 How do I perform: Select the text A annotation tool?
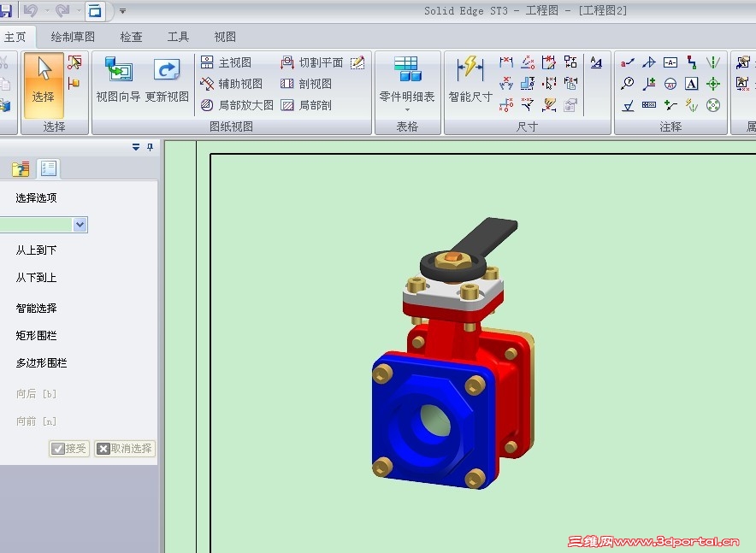click(691, 84)
